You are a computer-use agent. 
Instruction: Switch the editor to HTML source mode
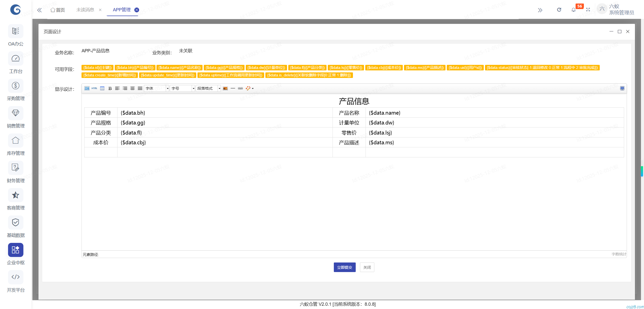pyautogui.click(x=94, y=88)
